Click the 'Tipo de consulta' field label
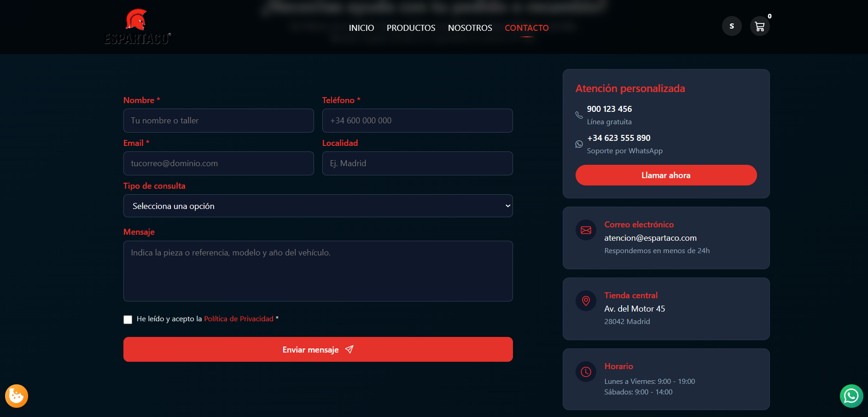This screenshot has height=417, width=868. (154, 186)
